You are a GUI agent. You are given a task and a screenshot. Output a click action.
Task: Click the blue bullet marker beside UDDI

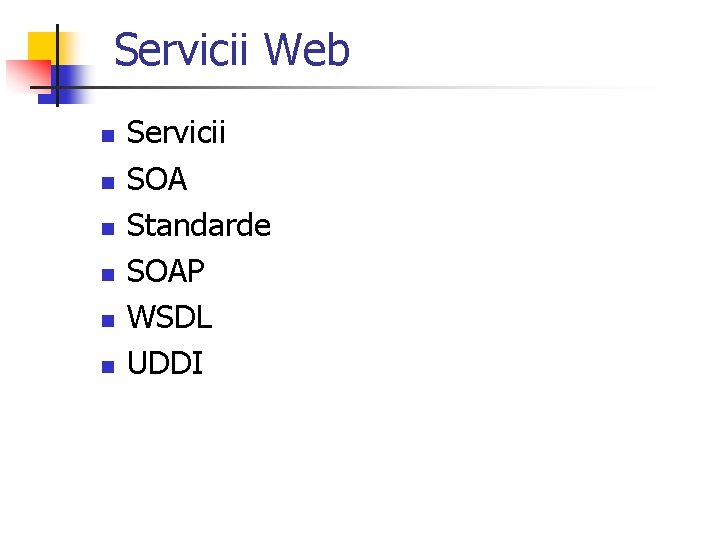[108, 366]
